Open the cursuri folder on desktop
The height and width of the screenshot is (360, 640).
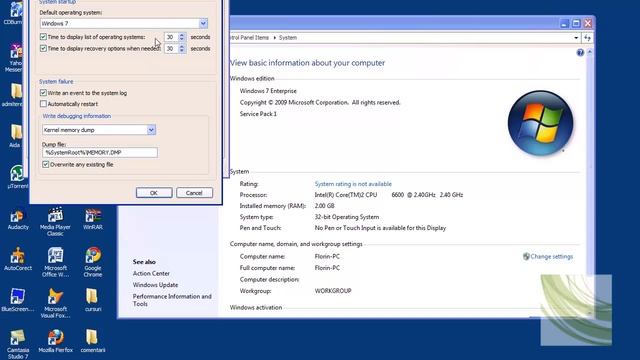coord(93,300)
